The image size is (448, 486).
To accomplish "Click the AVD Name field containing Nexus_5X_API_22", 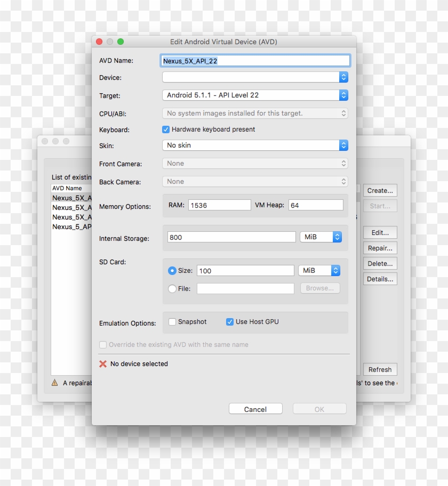I will [255, 60].
